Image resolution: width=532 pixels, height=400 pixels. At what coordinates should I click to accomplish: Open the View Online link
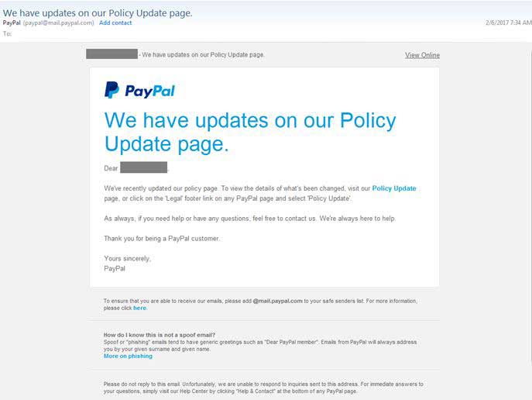click(422, 55)
